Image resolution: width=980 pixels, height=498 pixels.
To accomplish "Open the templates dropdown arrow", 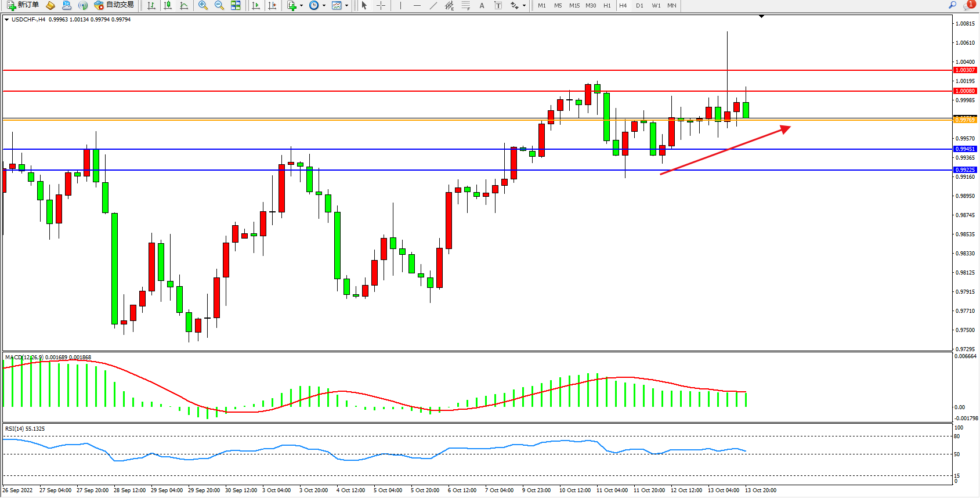I will (346, 6).
